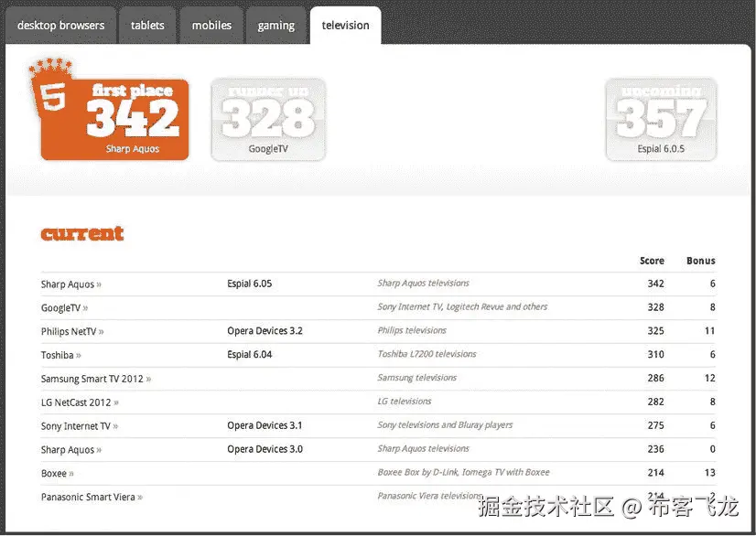Click the 'Toshiba L7200 televisions' description
Image resolution: width=756 pixels, height=536 pixels.
coord(427,354)
